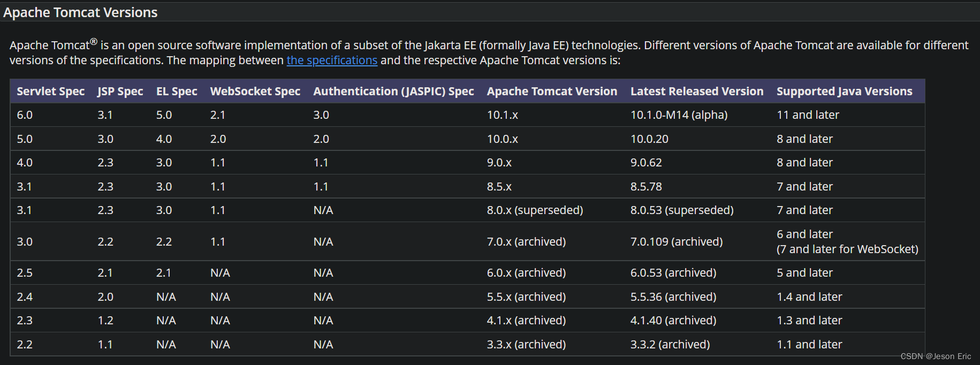This screenshot has height=365, width=980.
Task: Open 'the specifications' hyperlink
Action: click(x=332, y=60)
